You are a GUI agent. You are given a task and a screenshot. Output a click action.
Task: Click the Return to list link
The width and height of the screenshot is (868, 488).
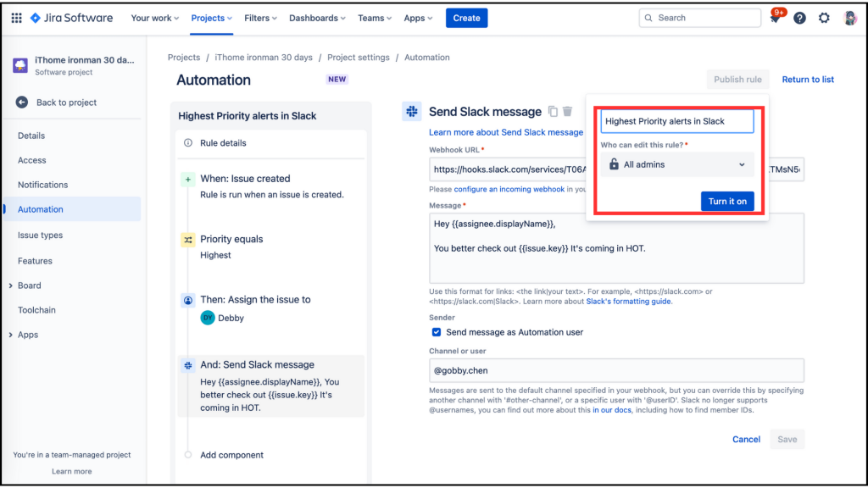pos(808,79)
